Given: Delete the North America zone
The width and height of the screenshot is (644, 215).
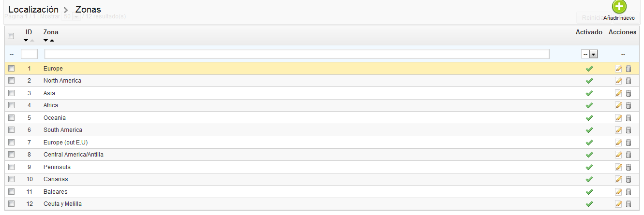Looking at the screenshot, I should 629,81.
